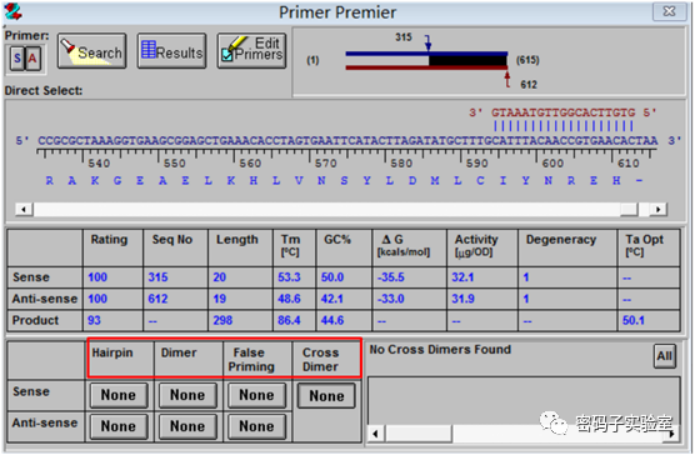Click the Direct Select label
Image resolution: width=695 pixels, height=455 pixels.
(43, 90)
